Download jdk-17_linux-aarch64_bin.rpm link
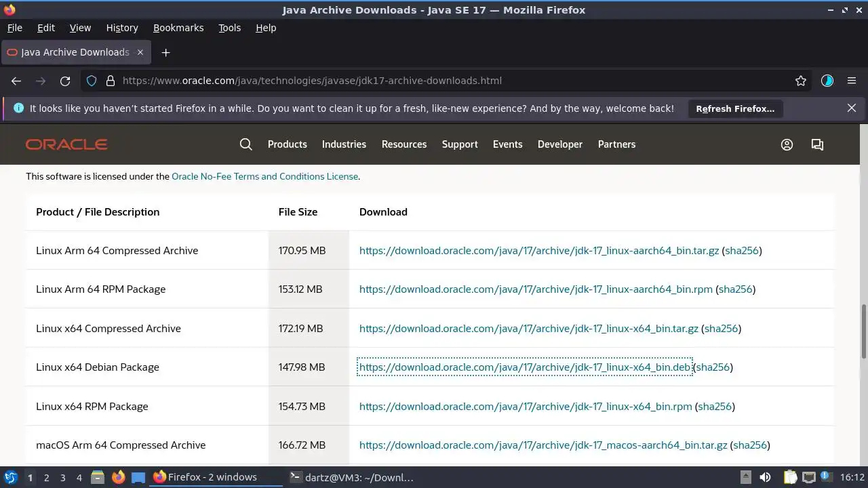This screenshot has width=868, height=488. [x=536, y=289]
